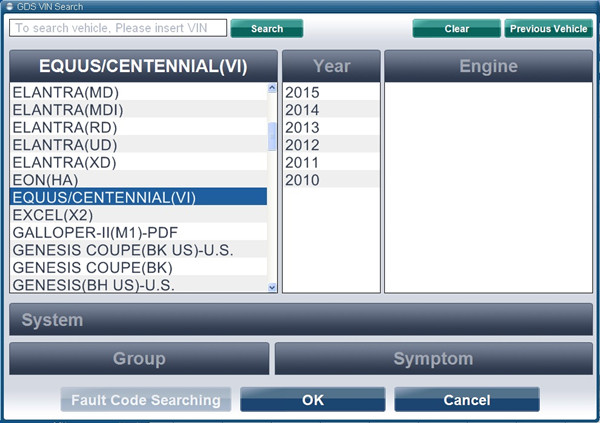Image resolution: width=600 pixels, height=423 pixels.
Task: Cancel the vehicle selection dialog
Action: [467, 400]
